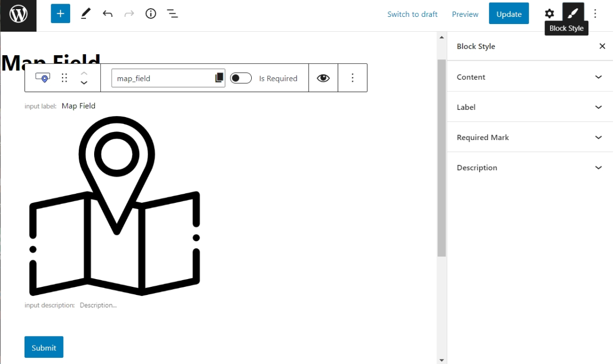Screen dimensions: 614x364
Task: Open the top-right editor Options menu
Action: [x=595, y=14]
